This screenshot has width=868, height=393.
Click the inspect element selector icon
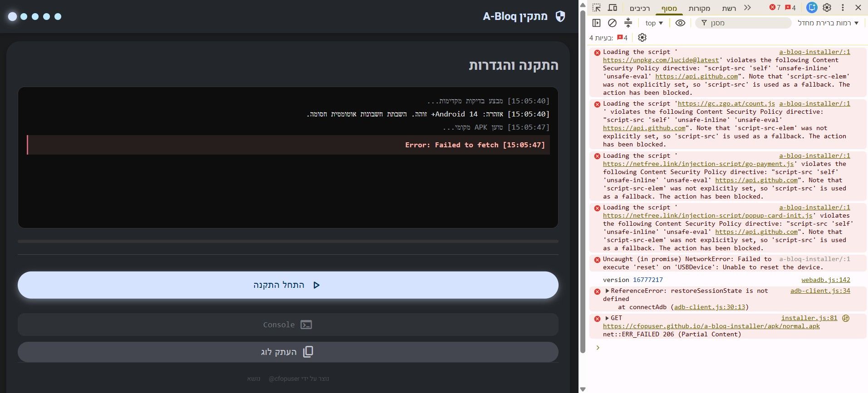click(597, 8)
